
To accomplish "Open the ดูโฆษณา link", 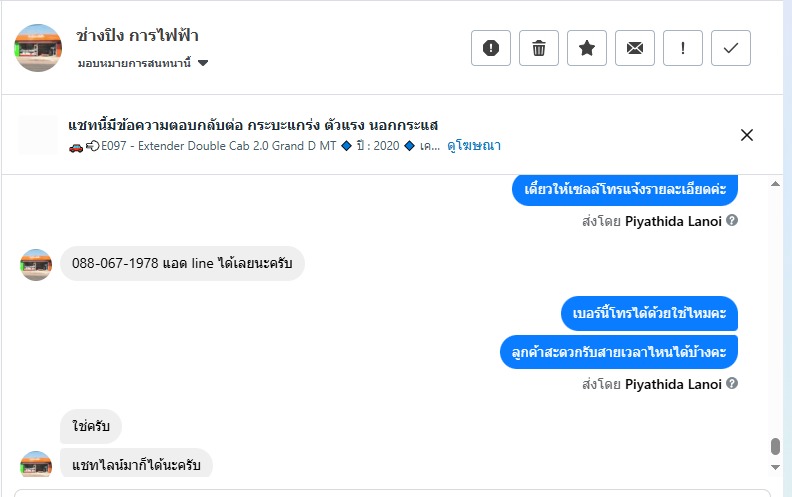I will (474, 146).
